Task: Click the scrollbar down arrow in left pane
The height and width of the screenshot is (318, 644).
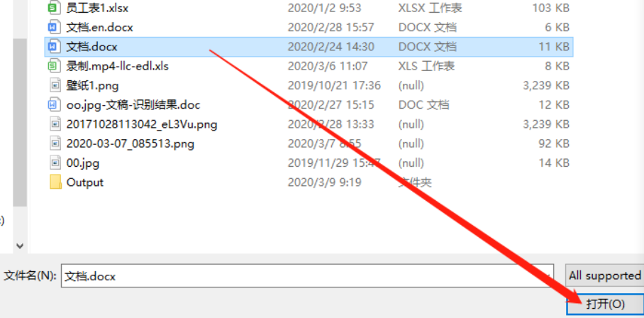Action: (19, 246)
